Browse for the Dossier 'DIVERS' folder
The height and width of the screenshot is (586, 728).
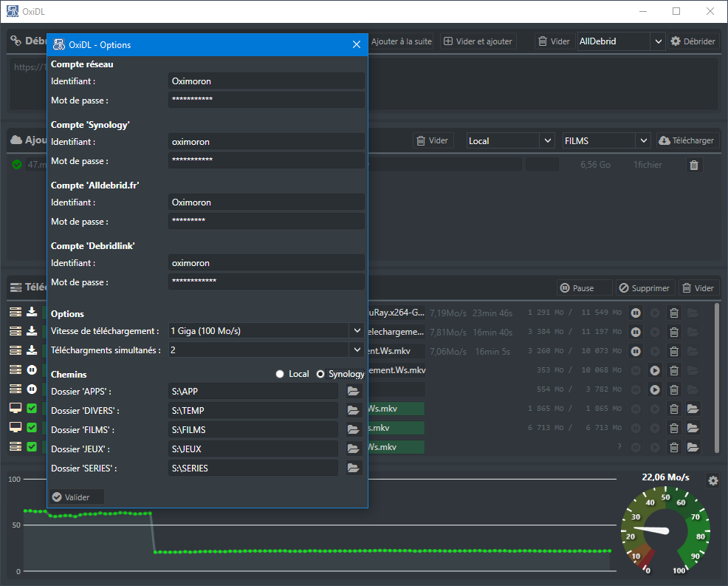coord(354,410)
